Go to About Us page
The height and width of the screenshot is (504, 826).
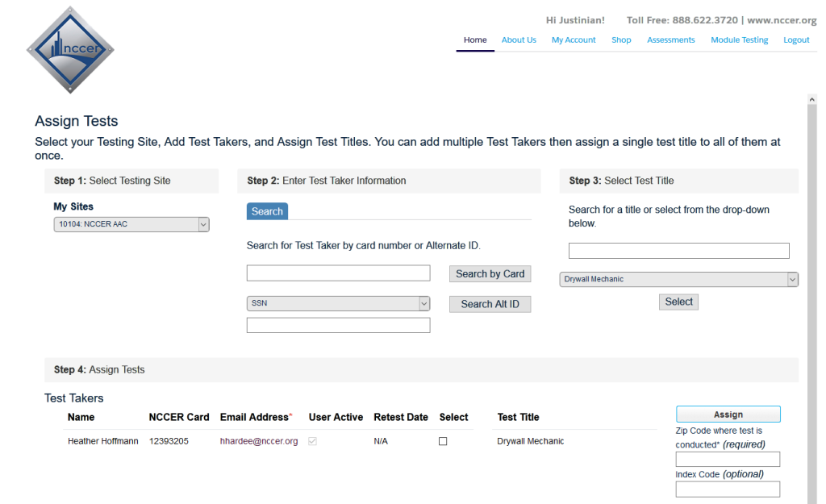519,40
